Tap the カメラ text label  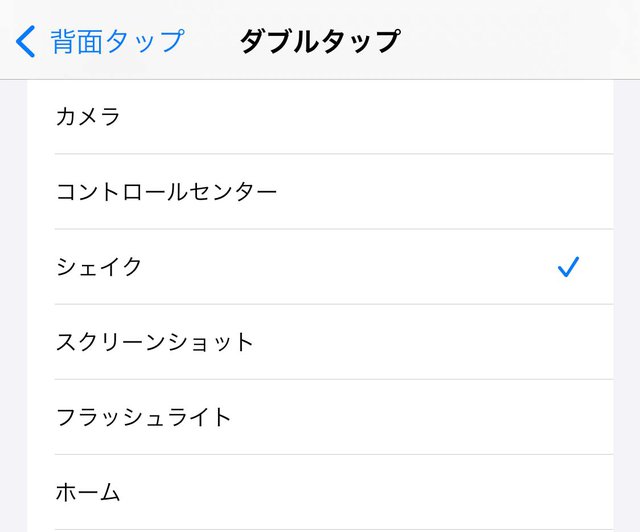click(x=88, y=117)
